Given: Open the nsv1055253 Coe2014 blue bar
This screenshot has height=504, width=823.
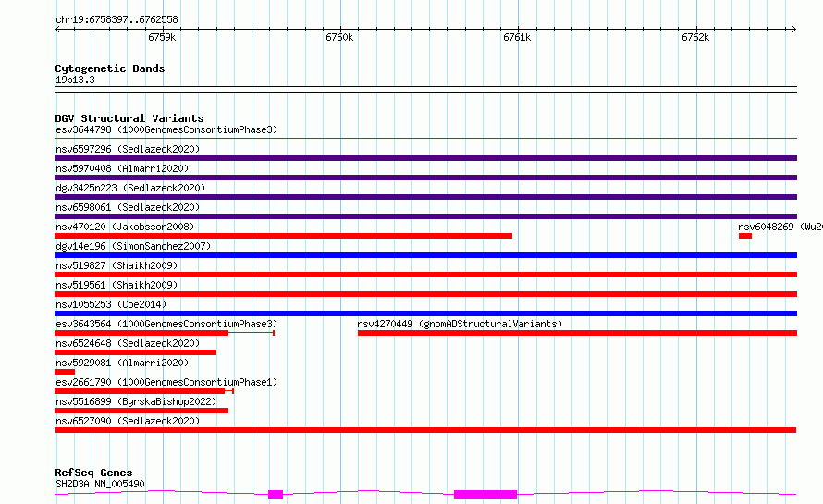Looking at the screenshot, I should tap(425, 313).
